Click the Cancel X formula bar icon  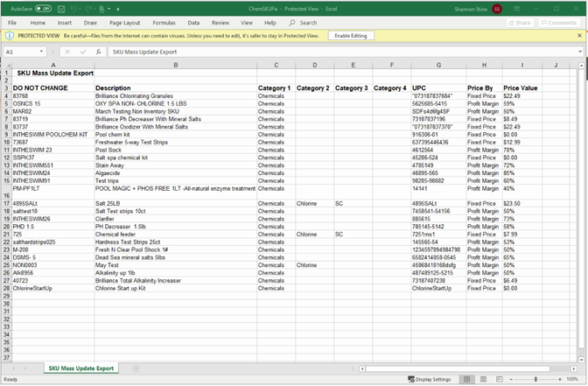[x=67, y=52]
